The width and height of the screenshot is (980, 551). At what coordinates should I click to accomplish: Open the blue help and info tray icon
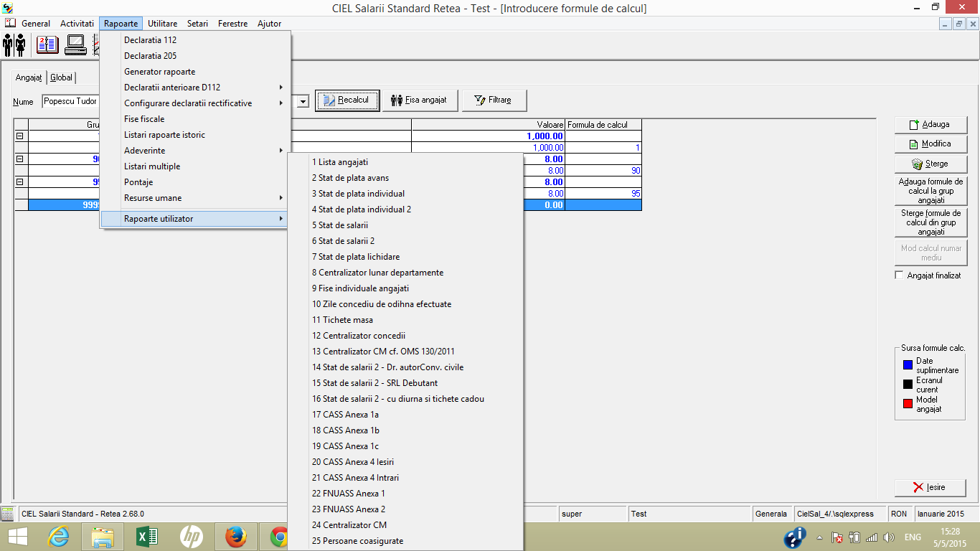(793, 537)
